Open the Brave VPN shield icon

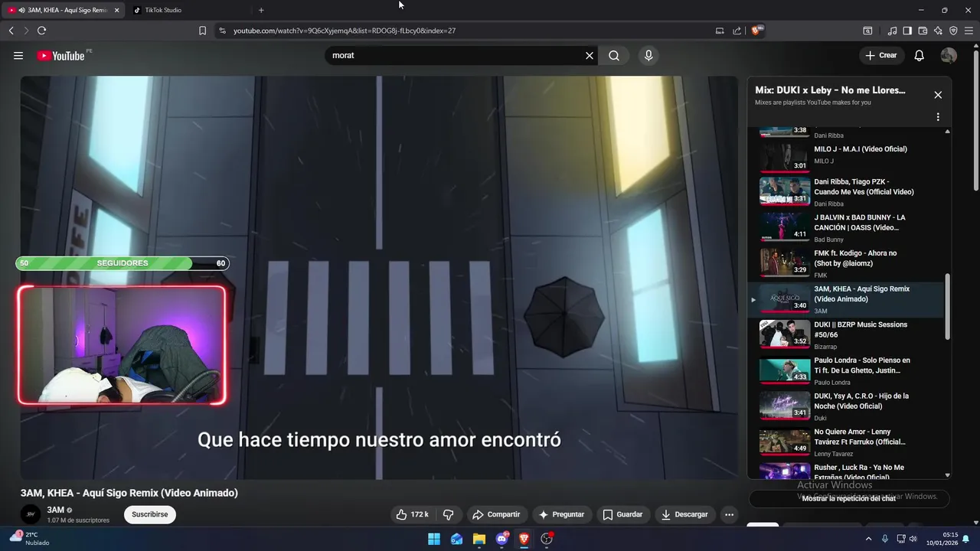953,31
